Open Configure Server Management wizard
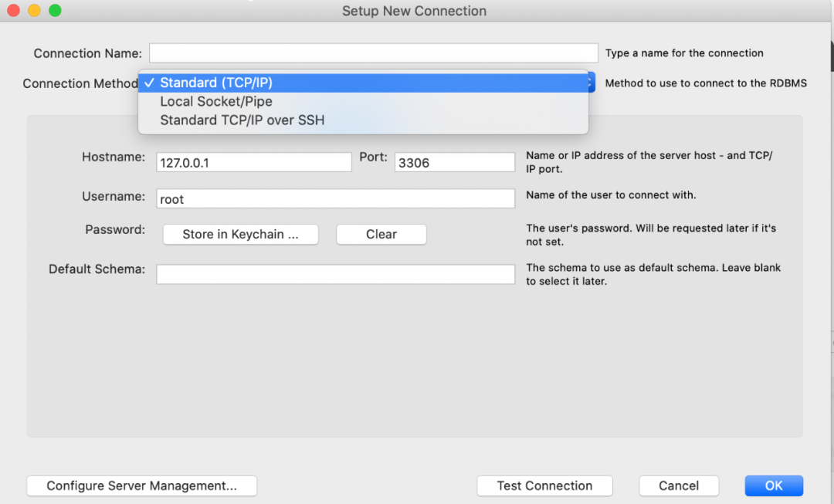 click(141, 485)
